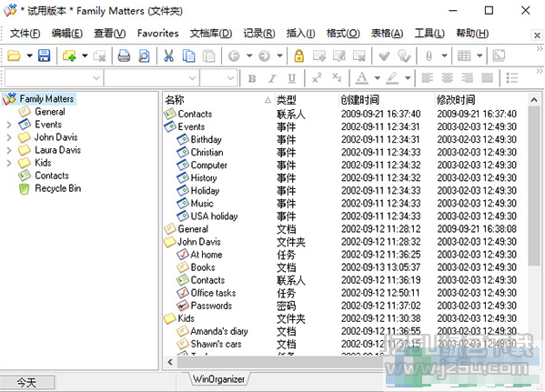This screenshot has width=545, height=392.
Task: Open print preview magnifier icon
Action: click(144, 55)
